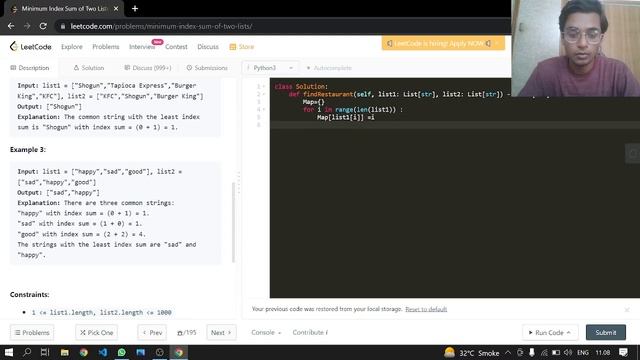640x360 pixels.
Task: Click the findRestaurant function name
Action: tap(328, 94)
